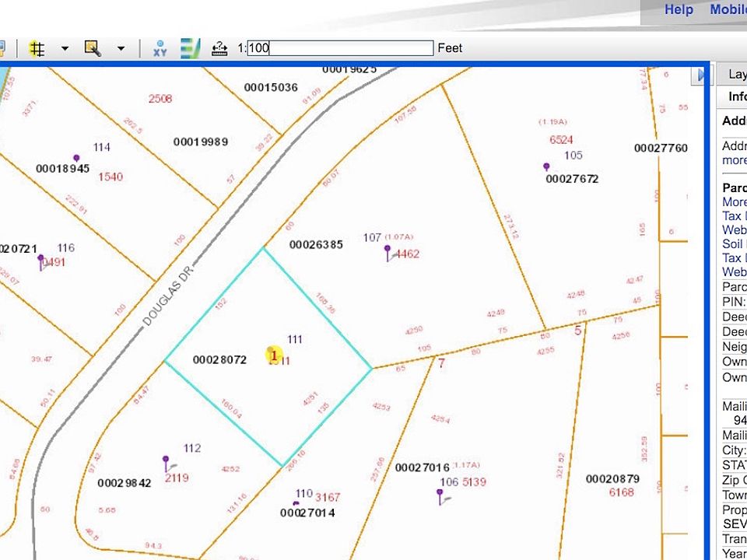Viewport: 747px width, 560px height.
Task: Switch to the Layers tab
Action: coord(735,75)
